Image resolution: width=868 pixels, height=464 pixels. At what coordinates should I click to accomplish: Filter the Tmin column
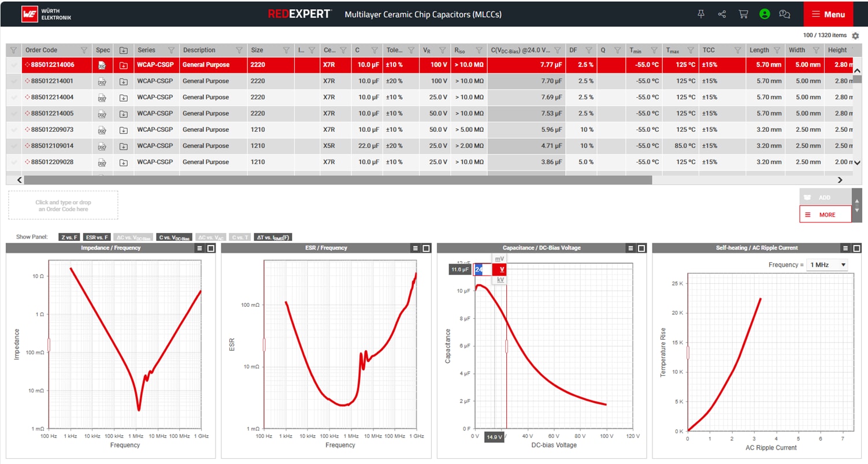pyautogui.click(x=654, y=50)
